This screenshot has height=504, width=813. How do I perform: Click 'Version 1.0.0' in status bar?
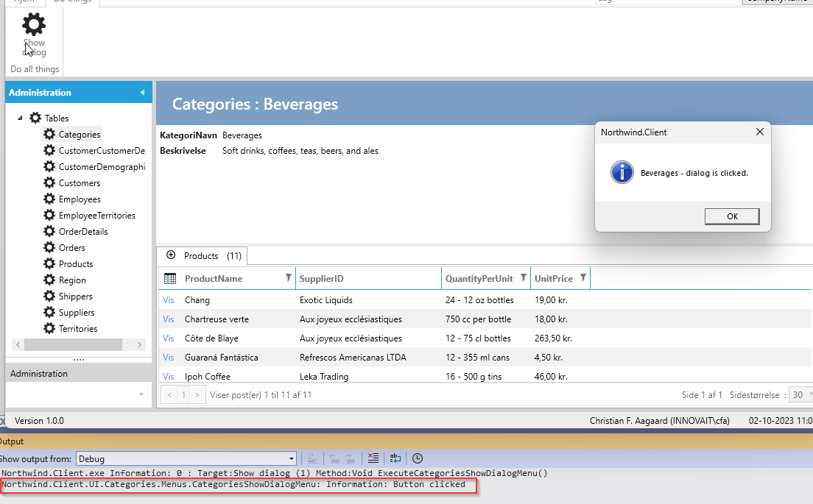click(x=40, y=421)
